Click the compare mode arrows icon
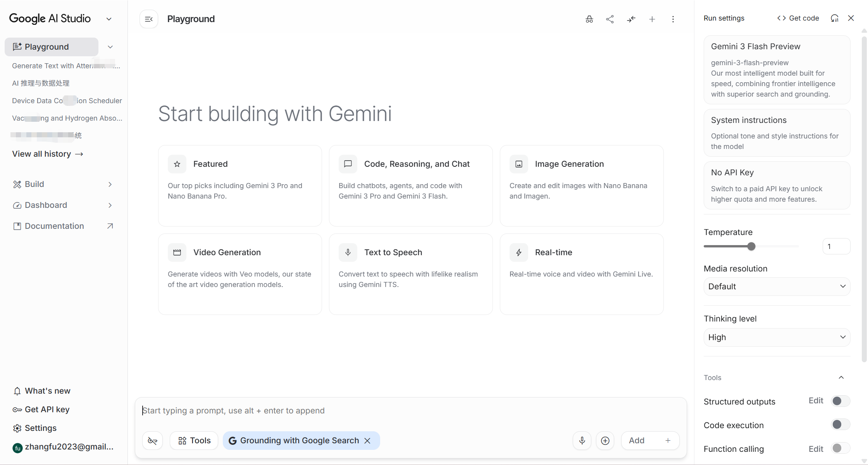The image size is (868, 465). coord(631,19)
